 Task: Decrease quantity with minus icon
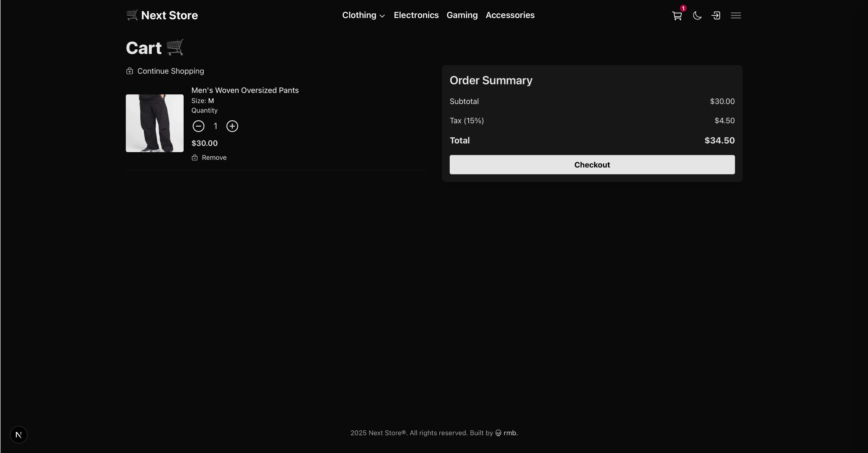coord(198,126)
